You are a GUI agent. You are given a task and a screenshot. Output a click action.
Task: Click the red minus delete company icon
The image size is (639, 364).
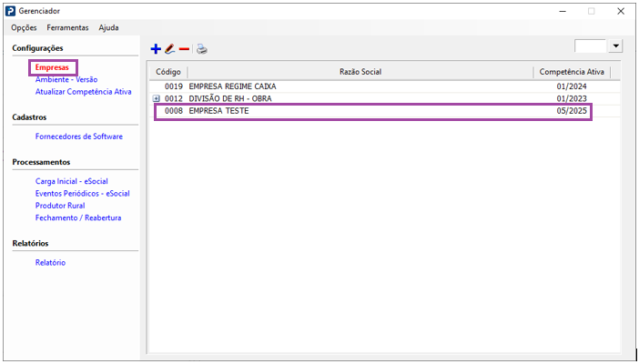[184, 49]
